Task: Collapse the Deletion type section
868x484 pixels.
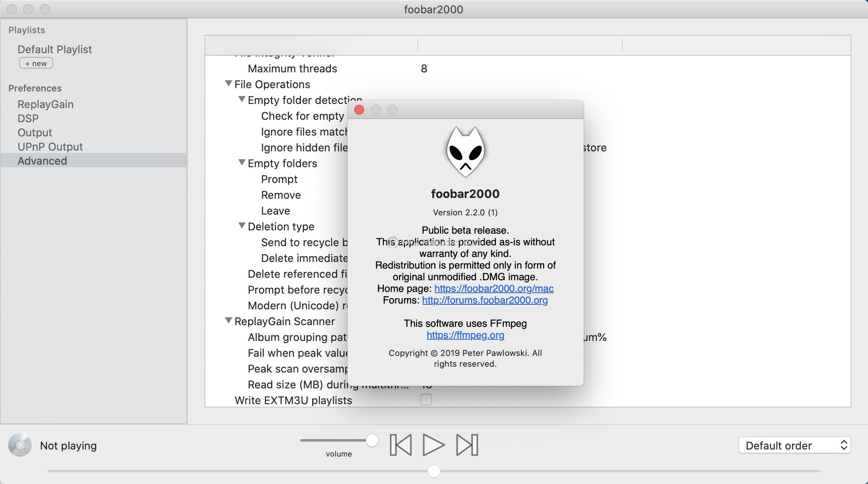Action: (x=242, y=225)
